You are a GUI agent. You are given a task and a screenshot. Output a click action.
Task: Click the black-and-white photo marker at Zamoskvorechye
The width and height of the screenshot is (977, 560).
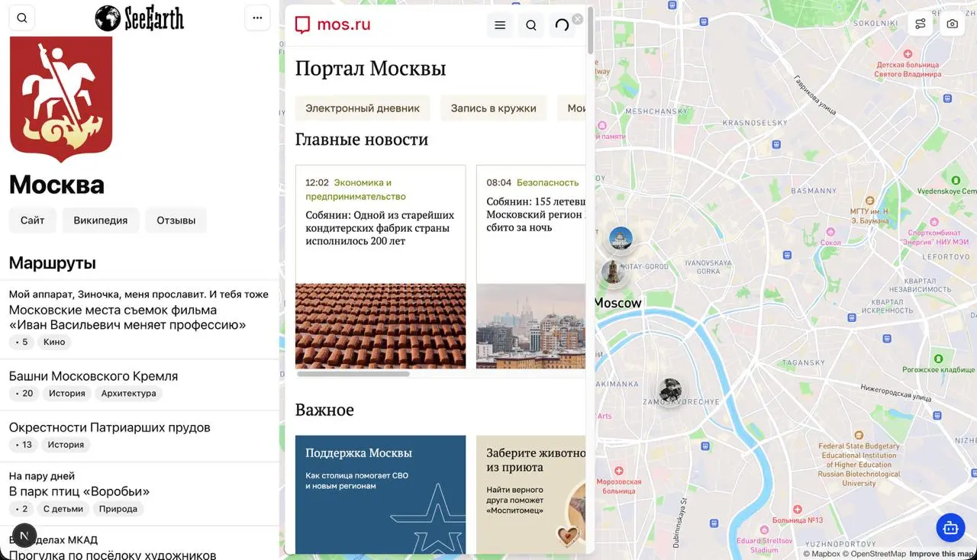point(670,391)
